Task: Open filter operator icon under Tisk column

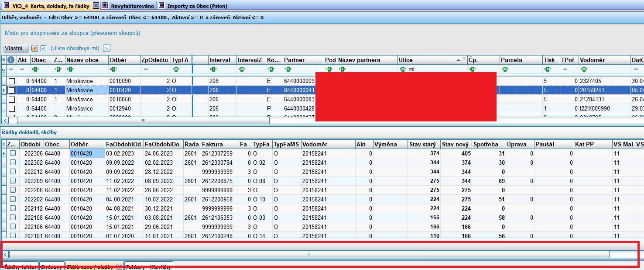Action: click(547, 69)
